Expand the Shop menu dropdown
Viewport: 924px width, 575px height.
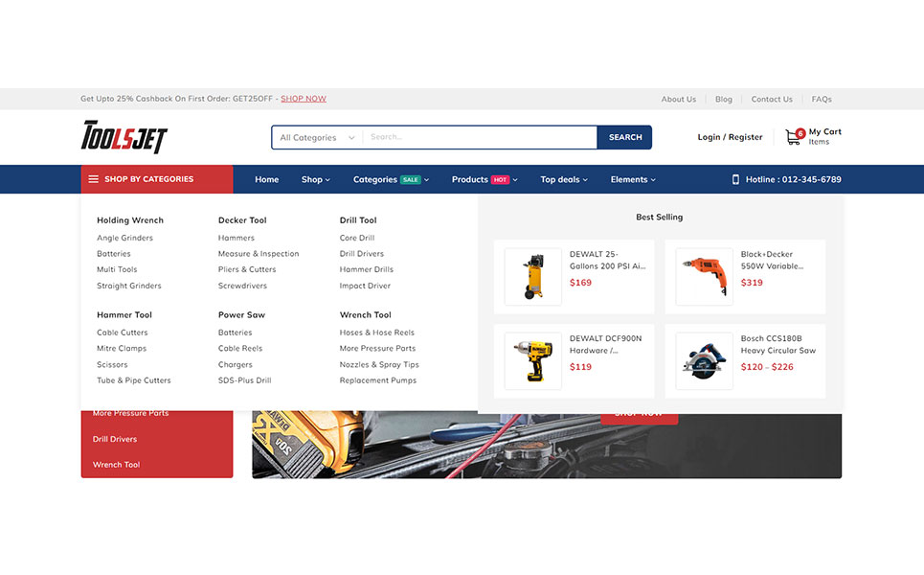[315, 179]
